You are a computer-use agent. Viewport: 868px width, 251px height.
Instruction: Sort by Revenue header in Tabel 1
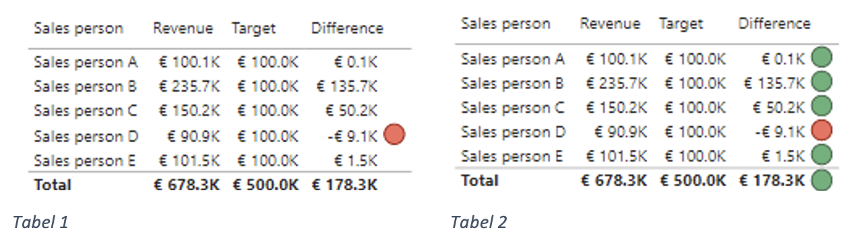coord(183,28)
